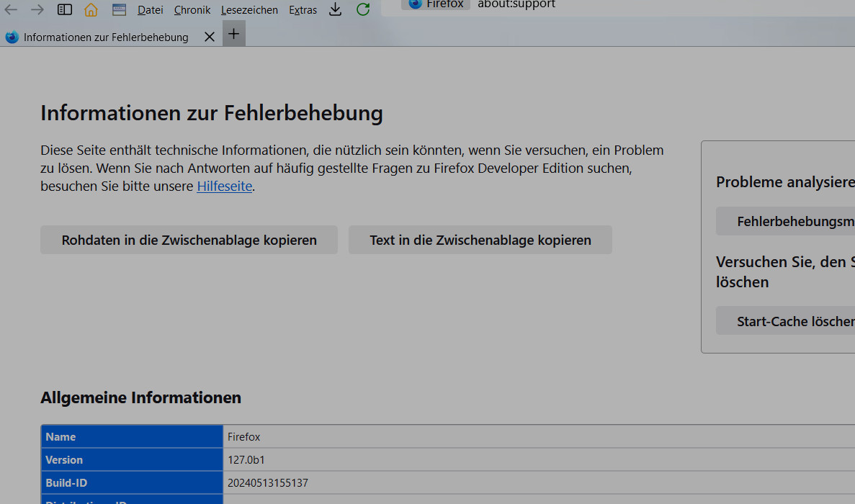Go to the home page icon
Image resolution: width=855 pixels, height=504 pixels.
(91, 10)
